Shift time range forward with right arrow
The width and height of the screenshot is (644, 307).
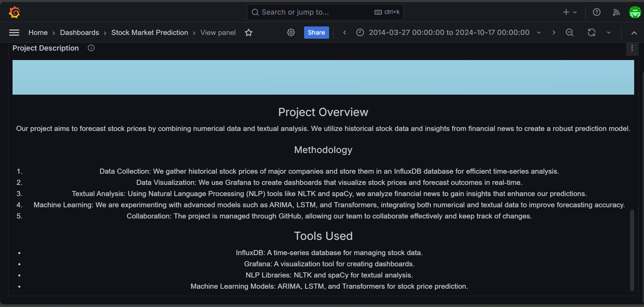pyautogui.click(x=554, y=33)
